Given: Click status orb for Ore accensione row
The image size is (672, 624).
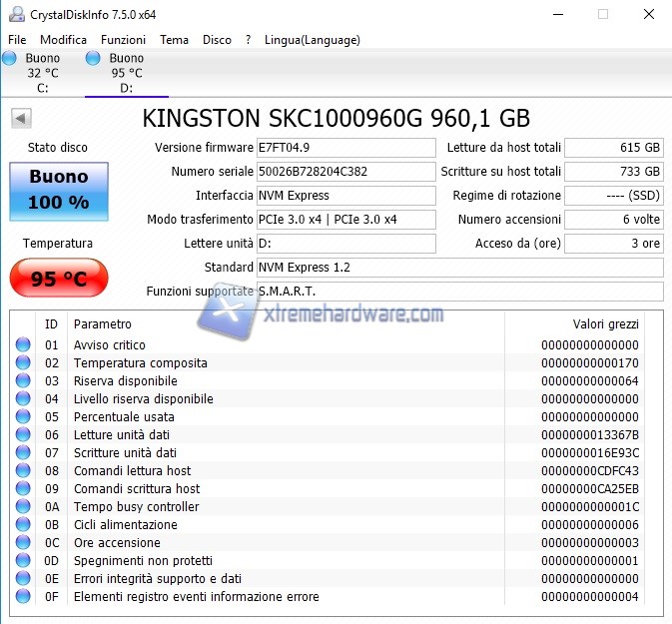Looking at the screenshot, I should (23, 543).
